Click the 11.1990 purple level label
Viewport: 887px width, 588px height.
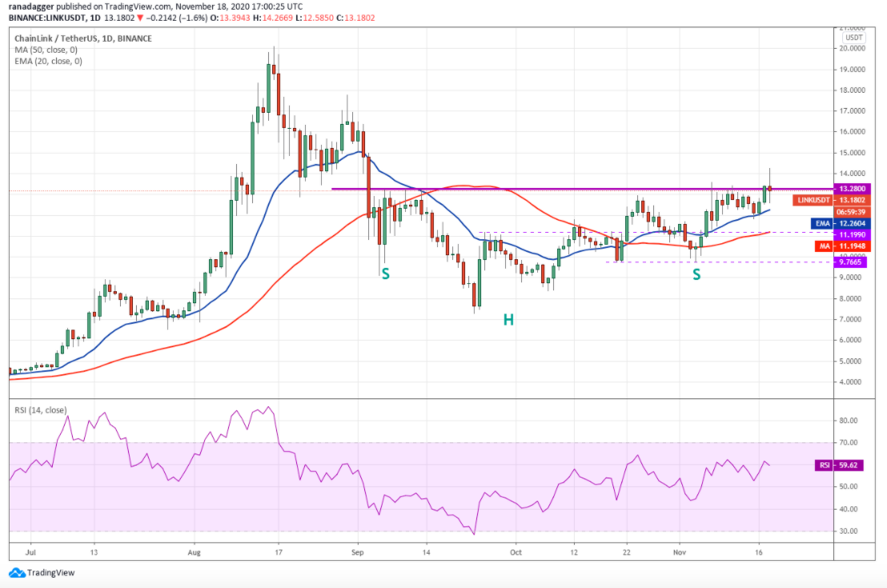(x=852, y=234)
